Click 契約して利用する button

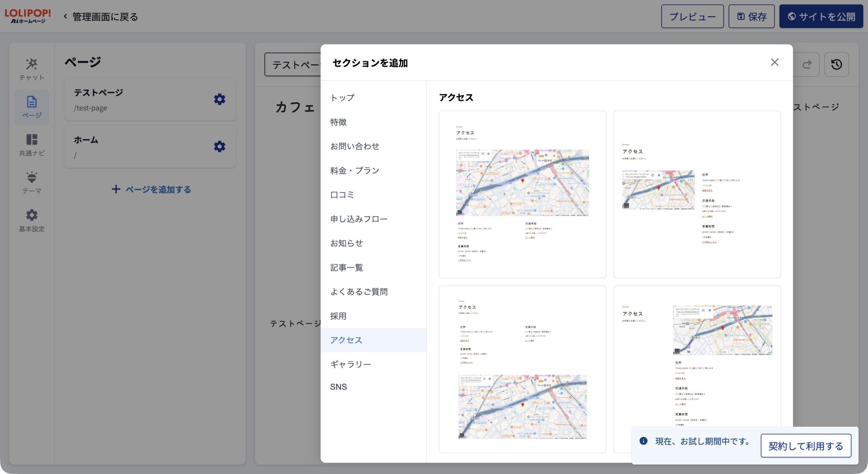pos(806,446)
